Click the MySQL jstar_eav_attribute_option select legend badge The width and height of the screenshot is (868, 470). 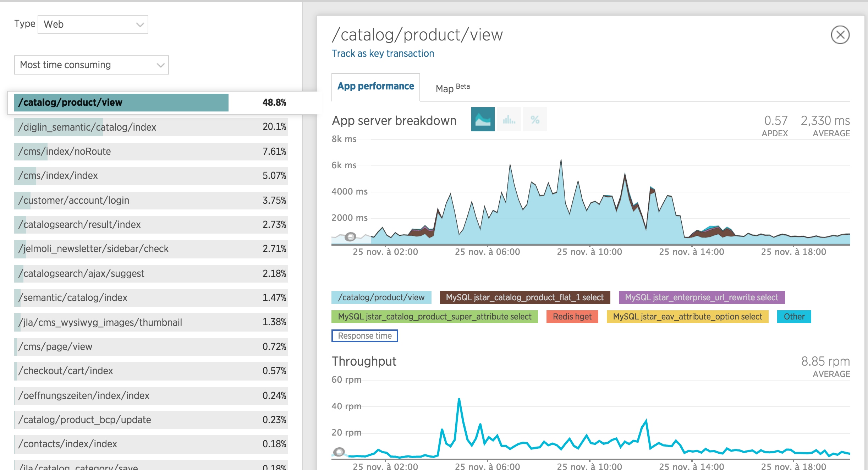point(688,316)
